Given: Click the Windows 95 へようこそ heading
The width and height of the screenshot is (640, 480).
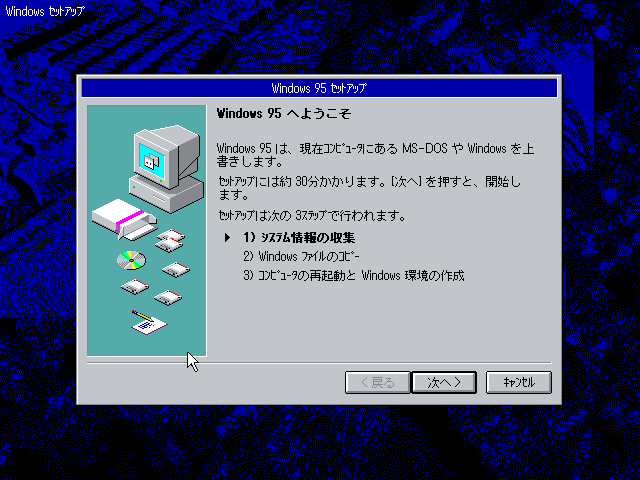Looking at the screenshot, I should pos(284,113).
